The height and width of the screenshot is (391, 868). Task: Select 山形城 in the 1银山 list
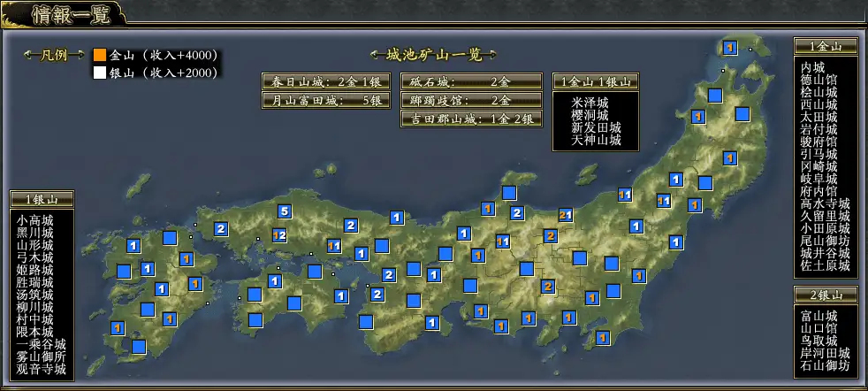click(x=34, y=245)
